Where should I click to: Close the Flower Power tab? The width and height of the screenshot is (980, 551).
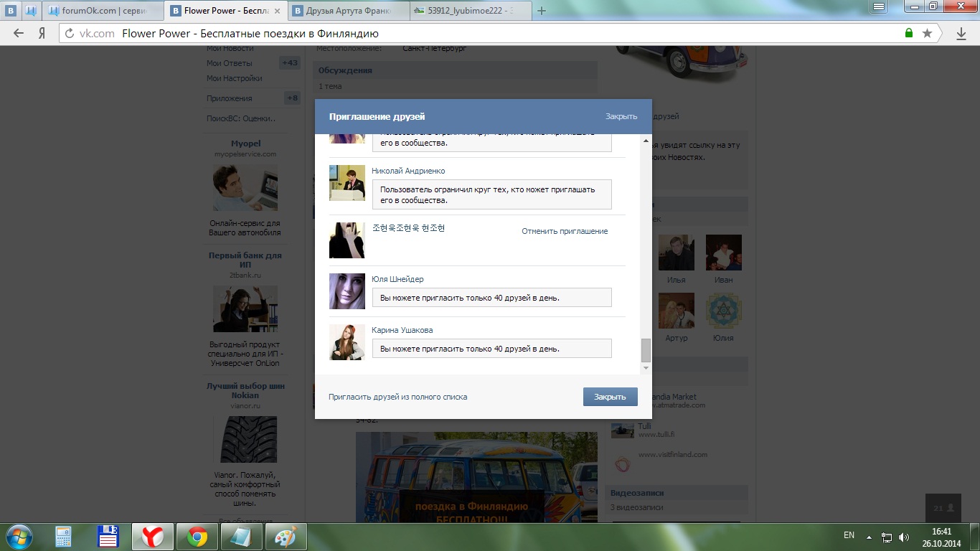(x=277, y=11)
